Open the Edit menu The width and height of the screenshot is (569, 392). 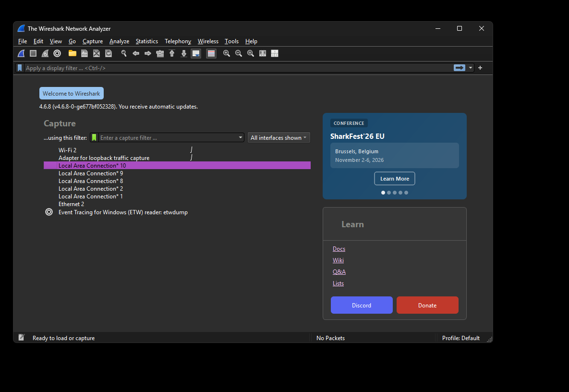[x=38, y=41]
